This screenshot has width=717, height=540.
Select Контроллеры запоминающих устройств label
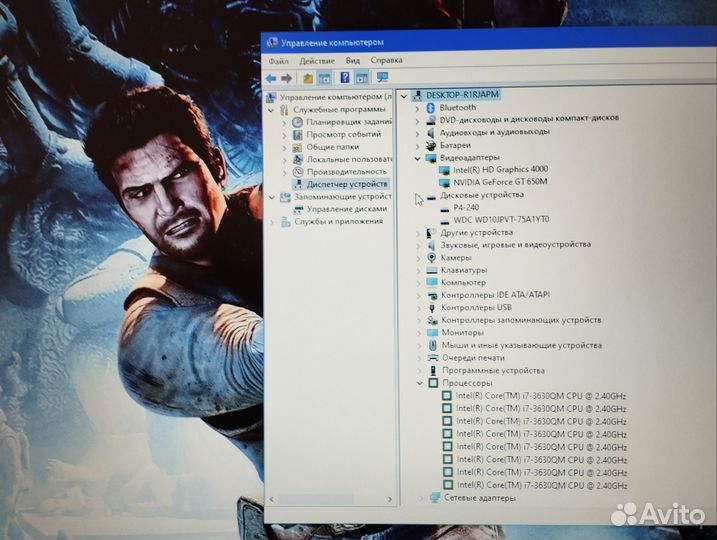pos(521,320)
